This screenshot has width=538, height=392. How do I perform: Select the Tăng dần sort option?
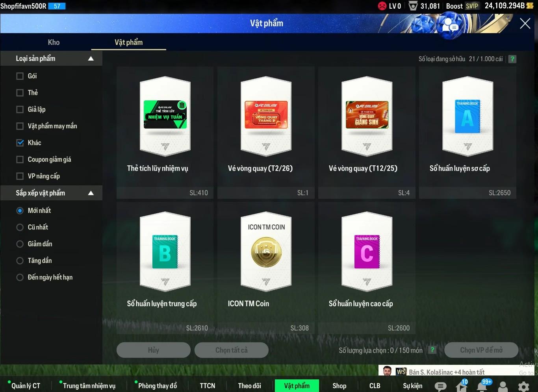[20, 261]
